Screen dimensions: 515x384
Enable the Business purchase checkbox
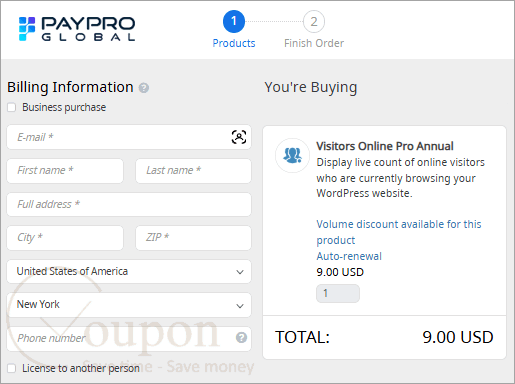(x=12, y=107)
